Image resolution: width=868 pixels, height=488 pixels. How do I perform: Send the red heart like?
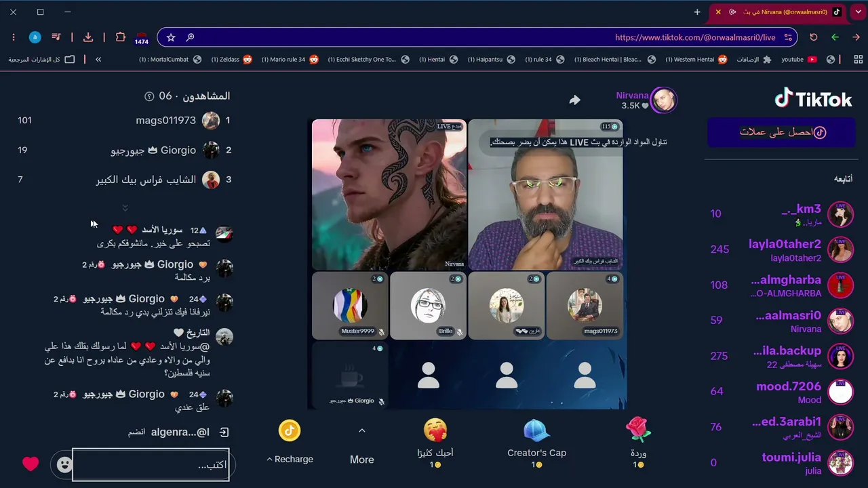coord(31,464)
